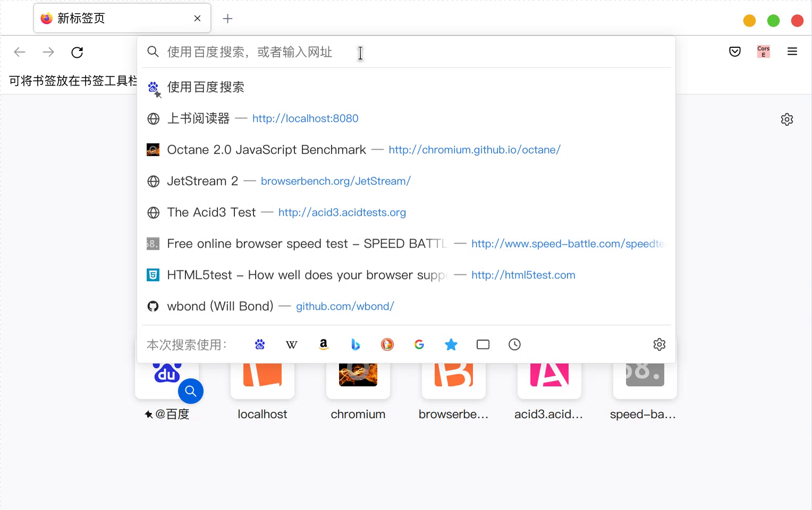Open a new tab with plus button
This screenshot has height=510, width=812.
tap(228, 19)
